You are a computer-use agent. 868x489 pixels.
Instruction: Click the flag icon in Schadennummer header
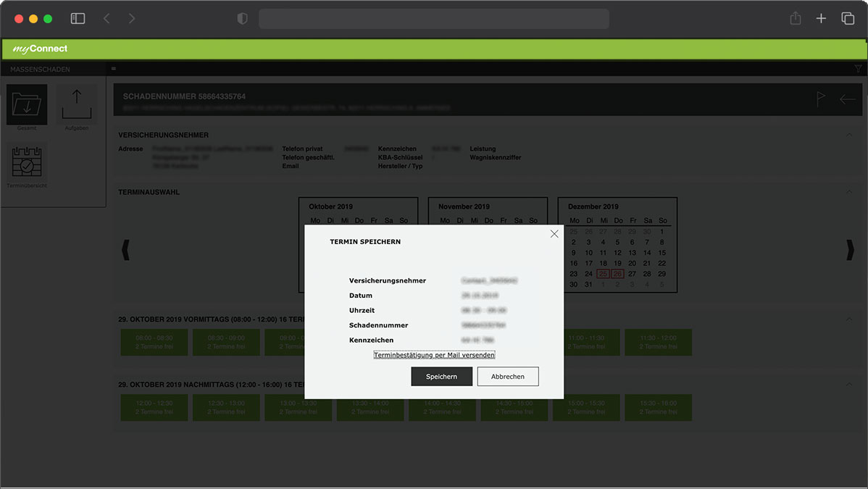point(820,99)
